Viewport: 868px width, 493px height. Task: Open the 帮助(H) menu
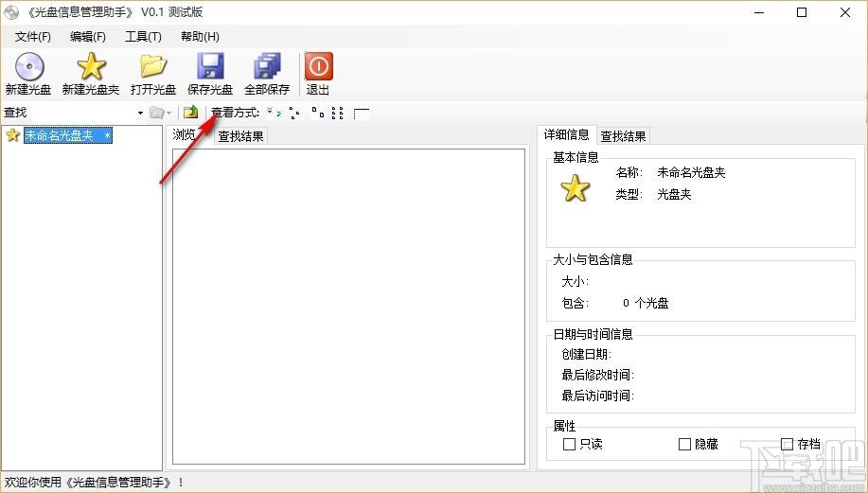point(200,37)
